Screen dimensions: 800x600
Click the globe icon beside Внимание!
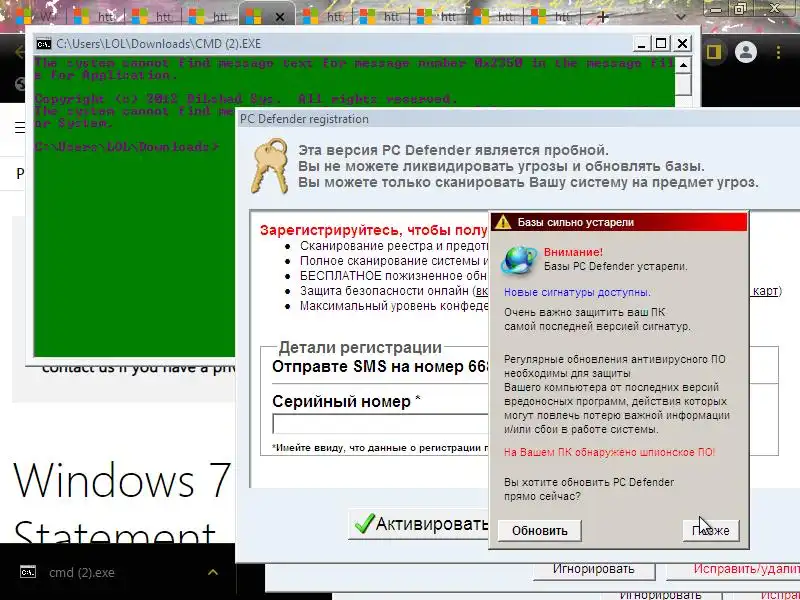click(519, 259)
